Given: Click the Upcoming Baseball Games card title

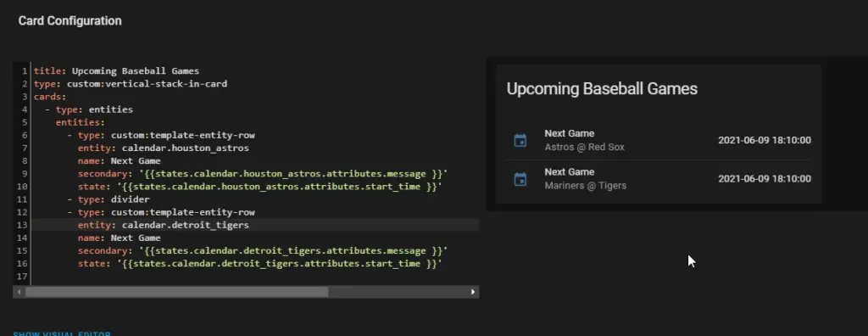Looking at the screenshot, I should click(602, 89).
